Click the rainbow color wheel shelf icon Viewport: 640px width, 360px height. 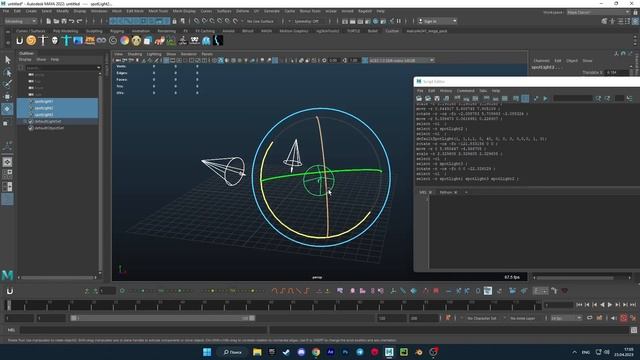[124, 40]
